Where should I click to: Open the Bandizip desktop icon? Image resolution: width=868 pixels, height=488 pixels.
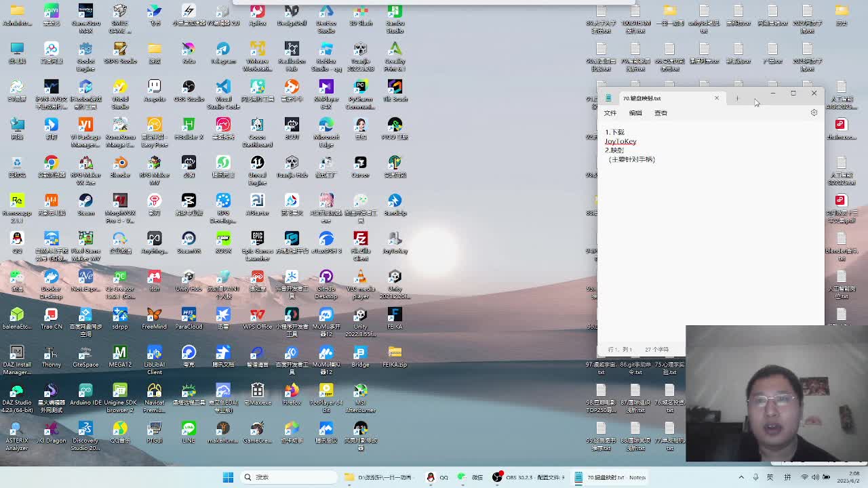point(395,205)
